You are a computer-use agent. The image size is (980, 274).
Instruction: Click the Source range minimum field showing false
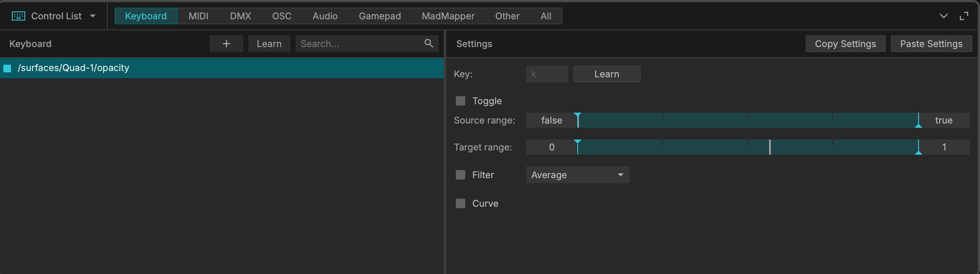tap(551, 120)
